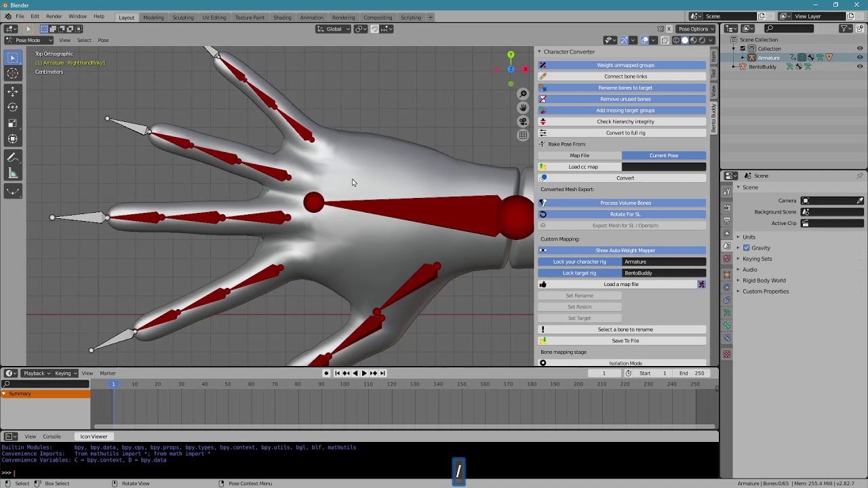This screenshot has width=868, height=488.
Task: Hide Armature with its eye icon
Action: [860, 58]
